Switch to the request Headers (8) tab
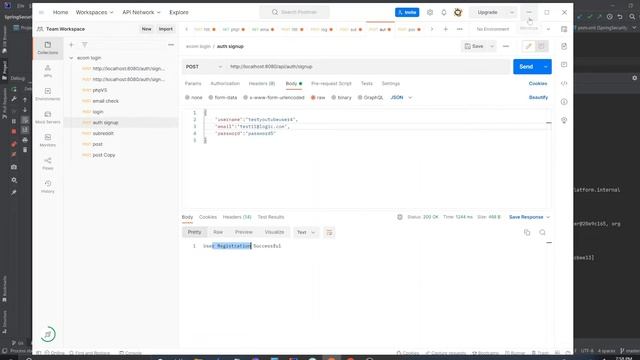The height and width of the screenshot is (360, 640). point(262,83)
